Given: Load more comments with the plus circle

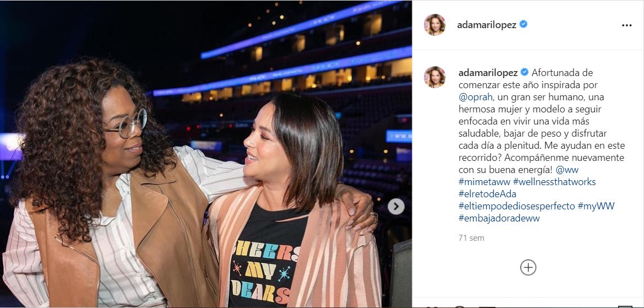Looking at the screenshot, I should (x=528, y=267).
